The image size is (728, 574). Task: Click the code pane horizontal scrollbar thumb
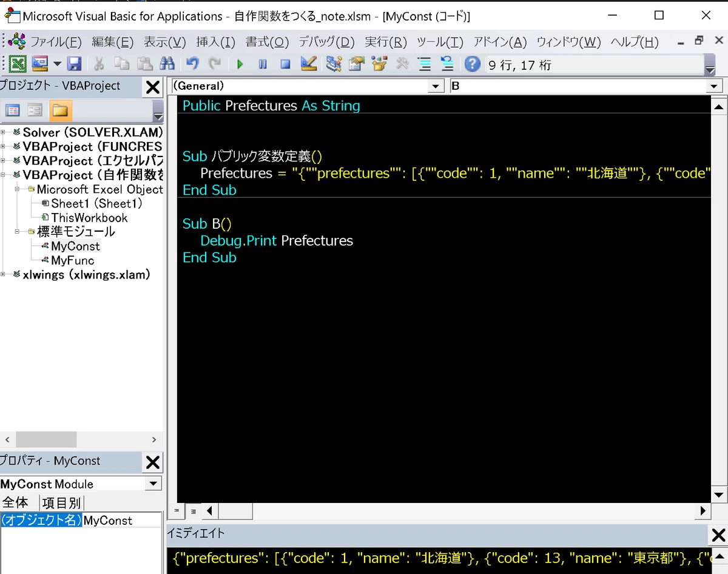coord(235,512)
